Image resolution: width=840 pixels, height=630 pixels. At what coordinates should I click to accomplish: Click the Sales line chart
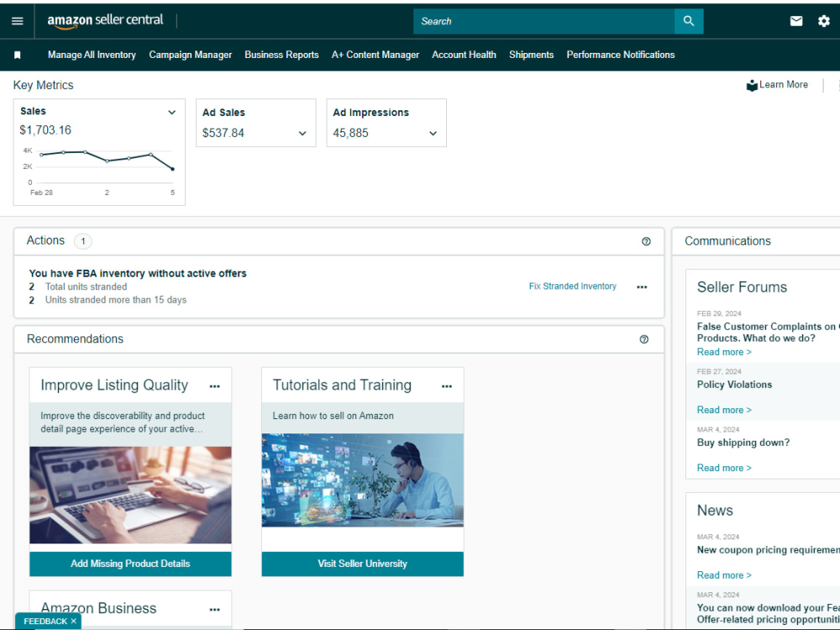point(99,171)
